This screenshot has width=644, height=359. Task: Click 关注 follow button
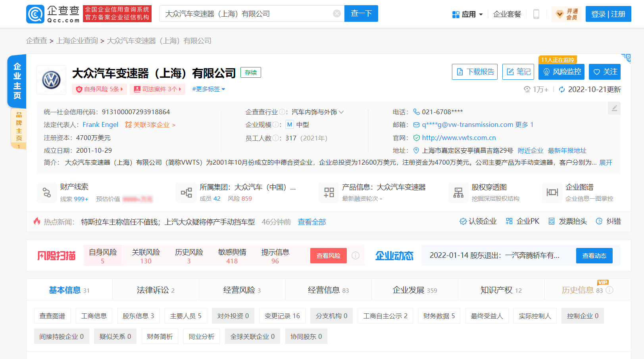click(605, 72)
